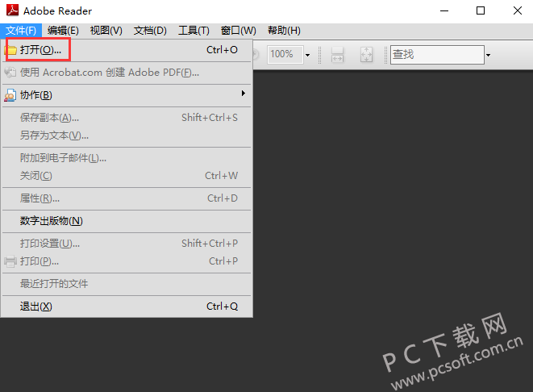Select 另存为文本(V)... menu entry
This screenshot has height=392, width=533.
tap(127, 136)
